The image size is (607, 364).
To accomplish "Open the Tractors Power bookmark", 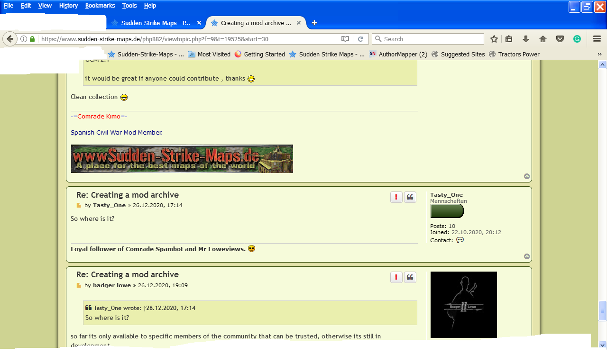I will tap(514, 55).
